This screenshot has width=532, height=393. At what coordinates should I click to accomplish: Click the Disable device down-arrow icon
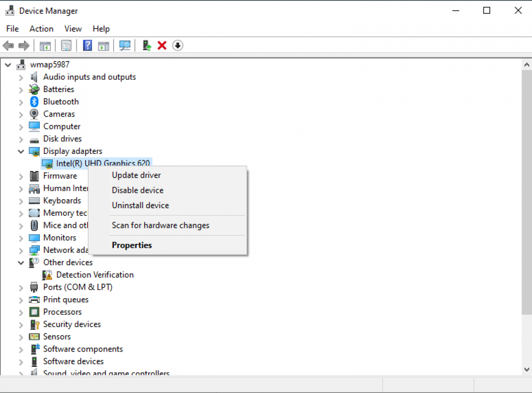[x=178, y=45]
